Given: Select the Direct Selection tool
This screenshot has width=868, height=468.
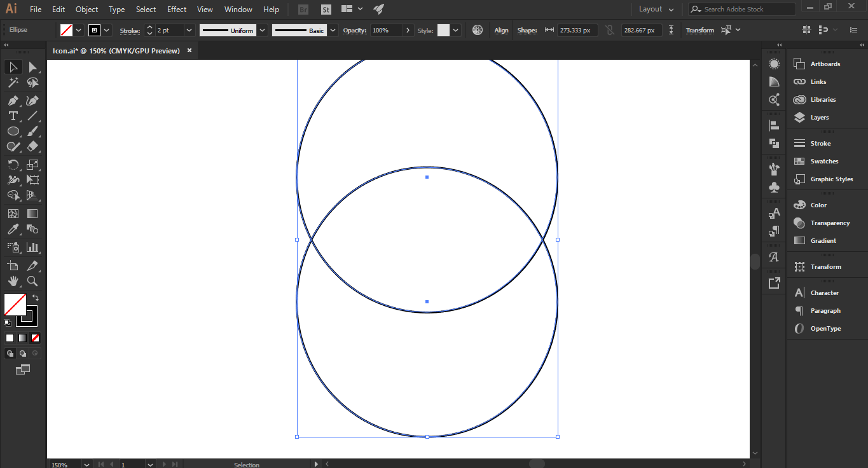Looking at the screenshot, I should click(32, 67).
